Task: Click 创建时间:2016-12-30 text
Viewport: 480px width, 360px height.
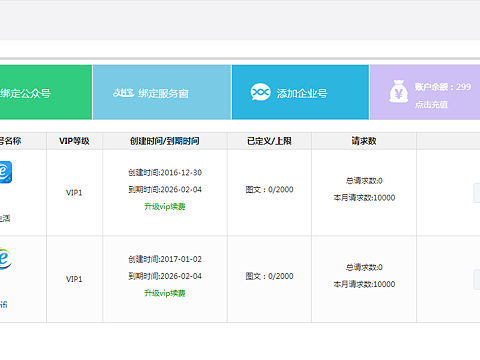Action: click(x=165, y=173)
